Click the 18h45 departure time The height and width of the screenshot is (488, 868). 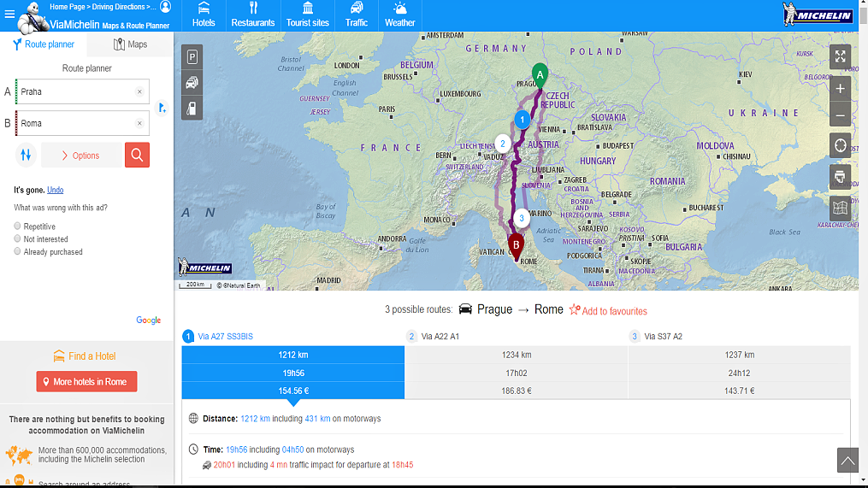pos(403,465)
